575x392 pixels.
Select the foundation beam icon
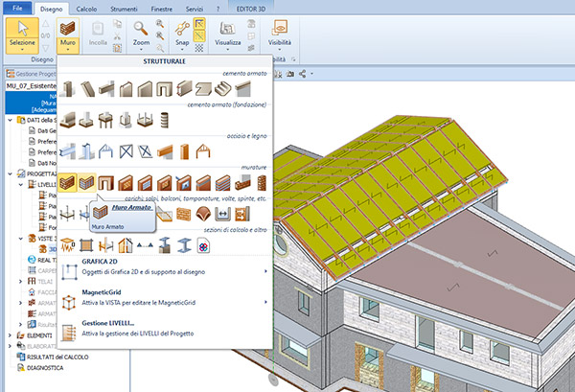[x=67, y=120]
